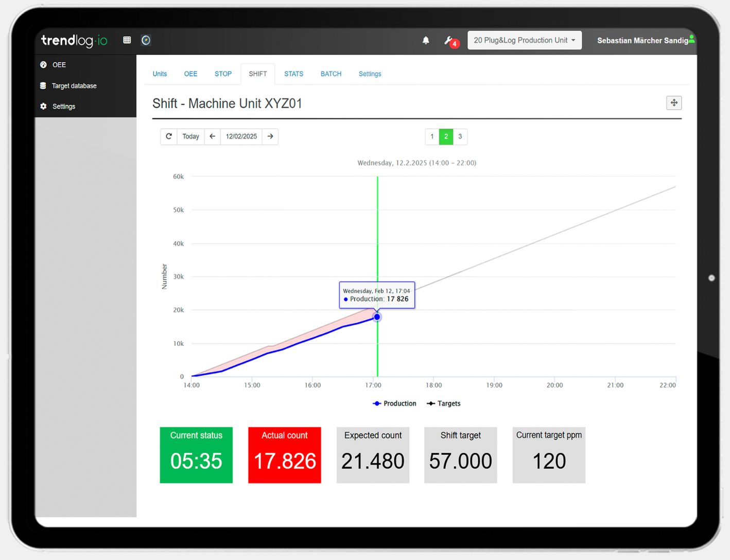The width and height of the screenshot is (730, 560).
Task: Click the blue production data point
Action: point(377,317)
